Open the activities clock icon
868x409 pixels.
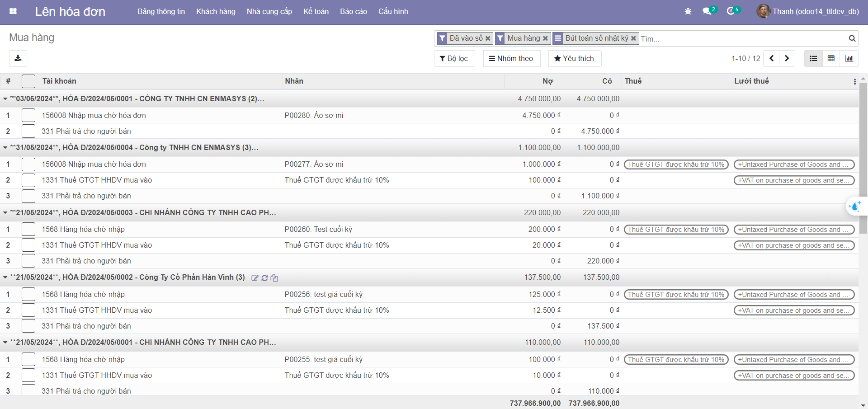(x=731, y=11)
